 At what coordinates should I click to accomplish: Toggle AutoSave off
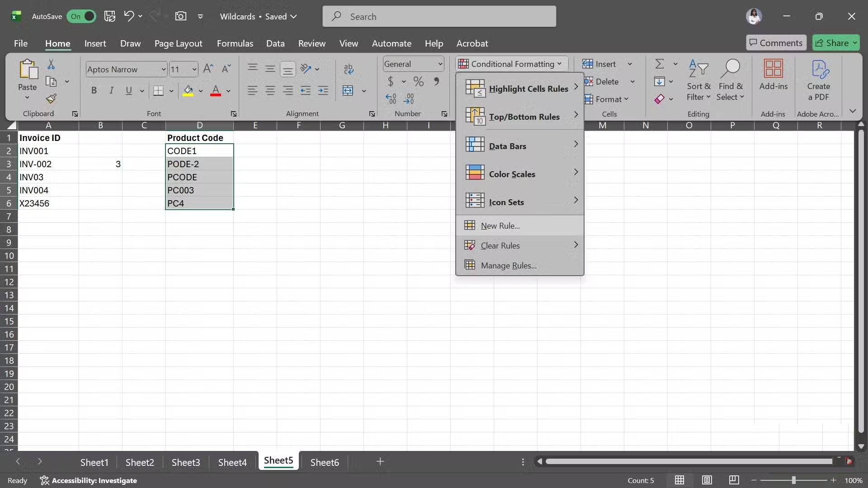[81, 16]
